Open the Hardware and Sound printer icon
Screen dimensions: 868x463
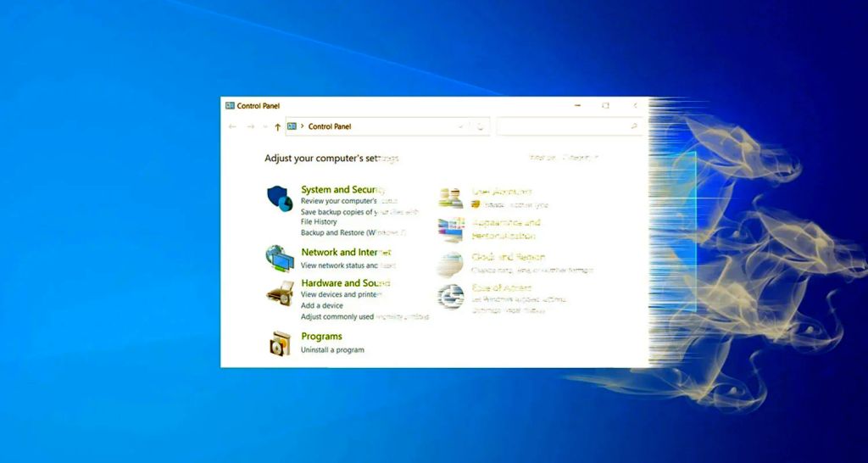coord(280,293)
